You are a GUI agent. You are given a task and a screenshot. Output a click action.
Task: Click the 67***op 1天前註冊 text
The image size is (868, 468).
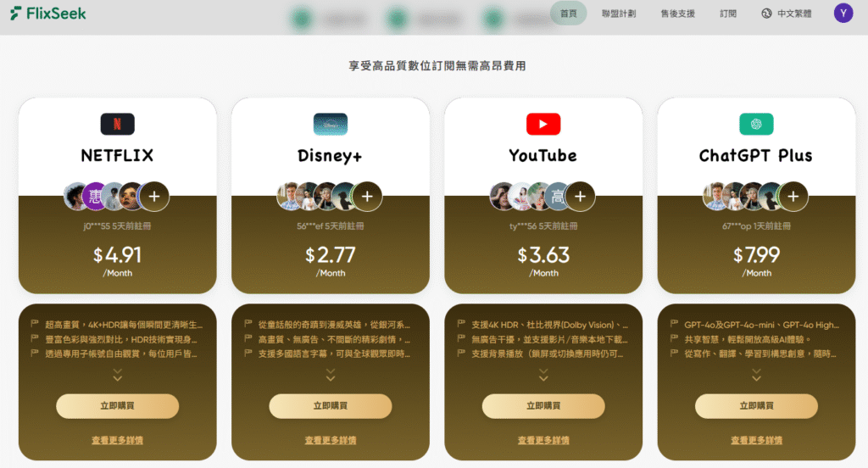pyautogui.click(x=756, y=226)
